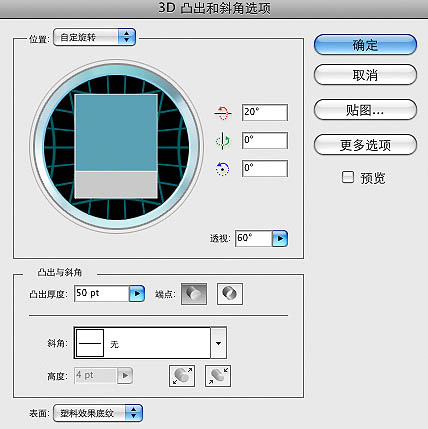The image size is (428, 429).
Task: Open the 贴图 map art button
Action: (365, 109)
